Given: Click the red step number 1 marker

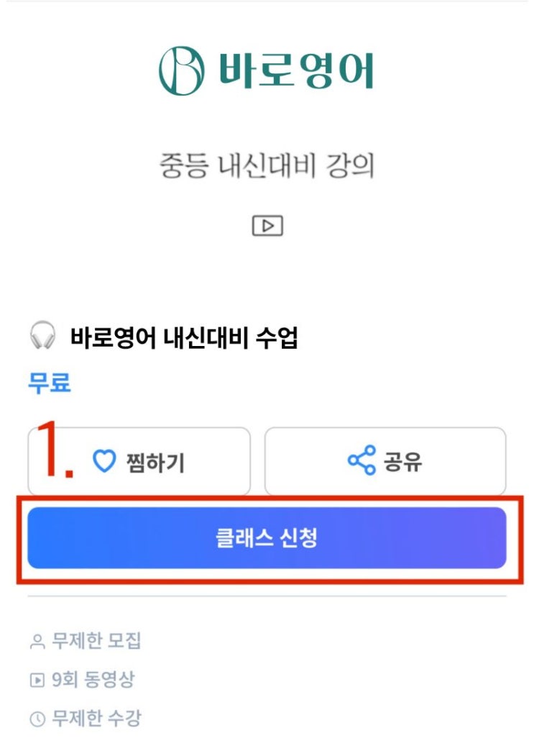Looking at the screenshot, I should tap(55, 450).
